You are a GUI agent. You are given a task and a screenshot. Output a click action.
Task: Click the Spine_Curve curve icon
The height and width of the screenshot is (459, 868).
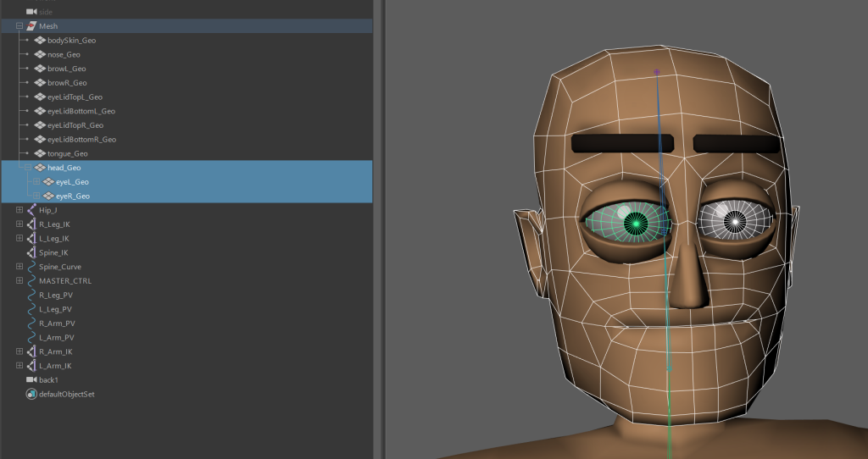click(x=31, y=267)
